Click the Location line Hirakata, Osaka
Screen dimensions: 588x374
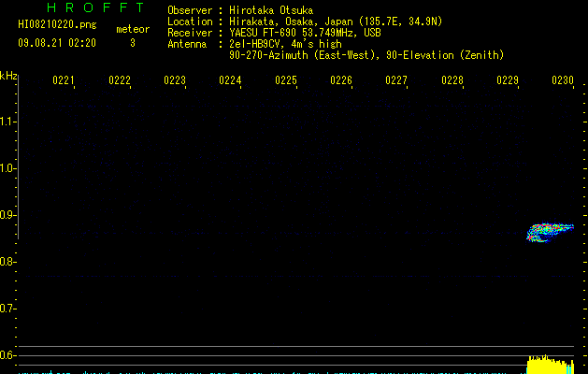click(305, 22)
